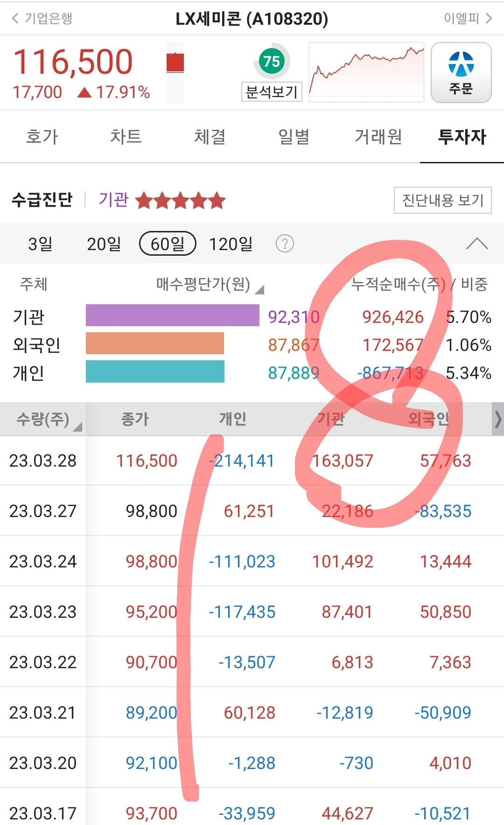Tap the 116,500 current price header
This screenshot has width=504, height=825.
73,62
